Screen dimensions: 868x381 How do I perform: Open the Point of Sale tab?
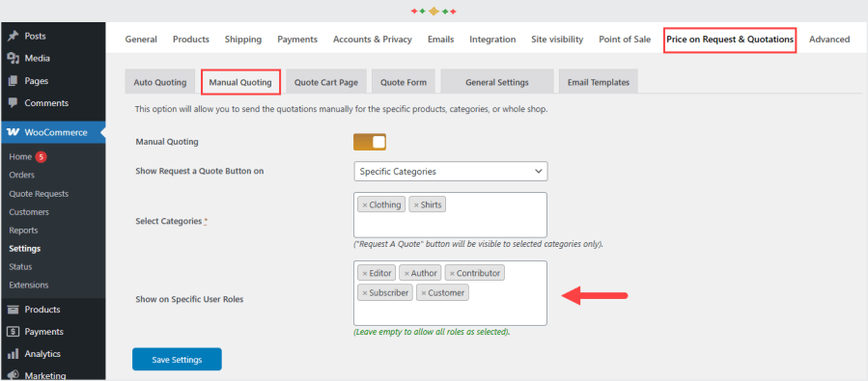[625, 40]
